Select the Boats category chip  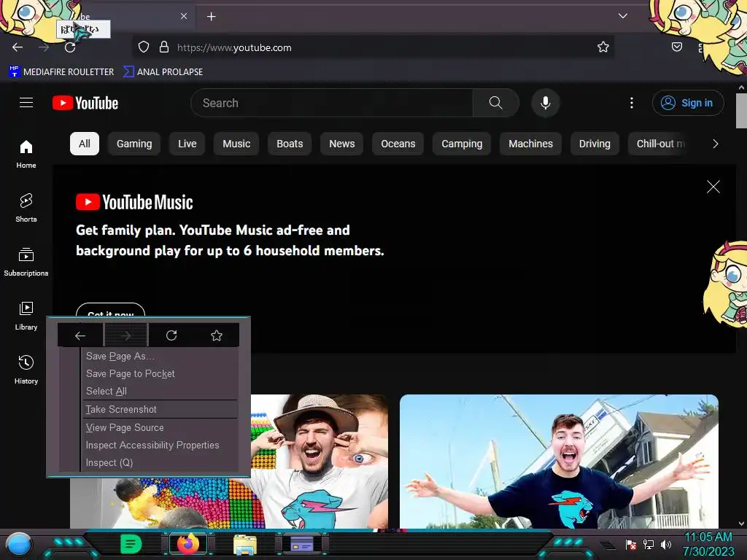[290, 144]
